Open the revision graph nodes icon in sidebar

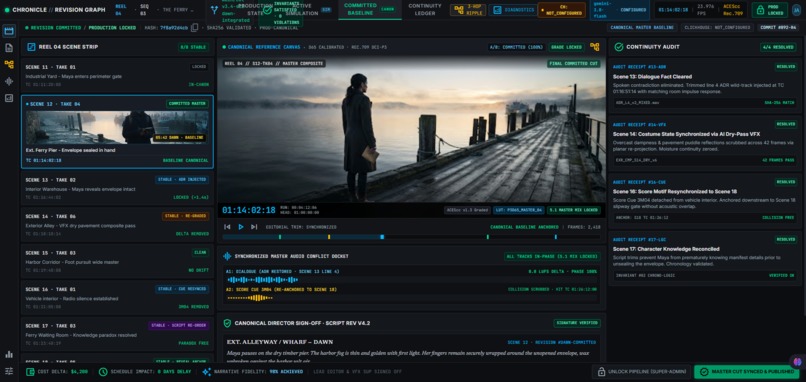[9, 64]
